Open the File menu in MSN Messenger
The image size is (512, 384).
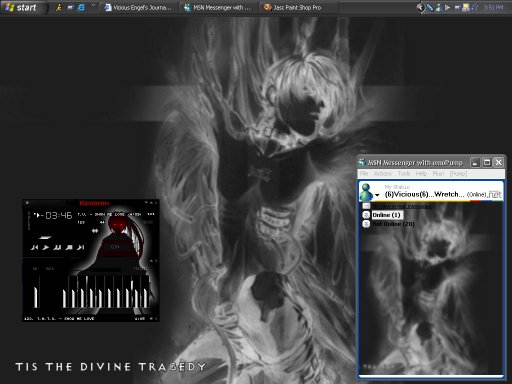coord(364,174)
